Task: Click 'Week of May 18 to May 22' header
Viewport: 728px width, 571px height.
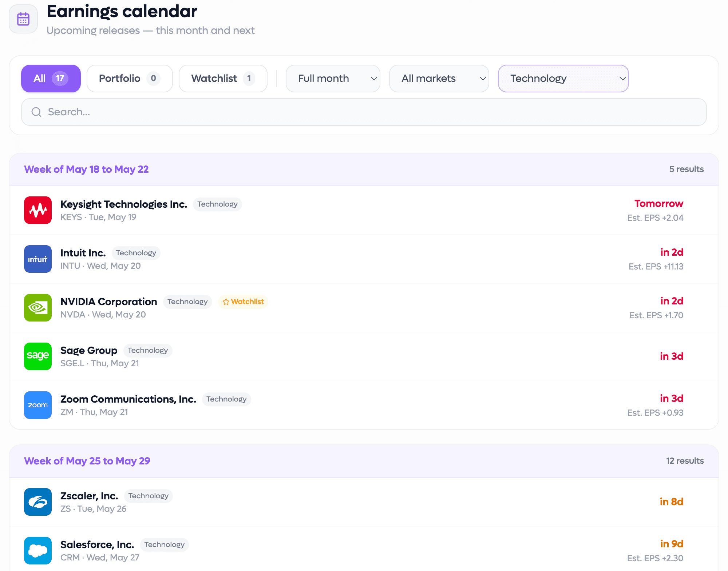Action: click(x=86, y=169)
